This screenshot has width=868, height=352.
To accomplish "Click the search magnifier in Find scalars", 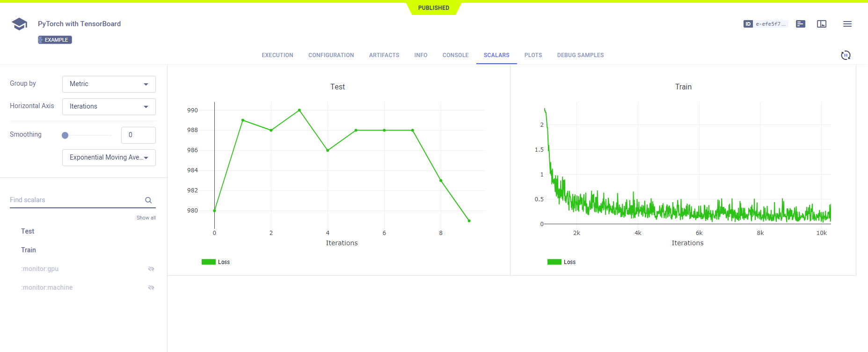I will (x=148, y=200).
